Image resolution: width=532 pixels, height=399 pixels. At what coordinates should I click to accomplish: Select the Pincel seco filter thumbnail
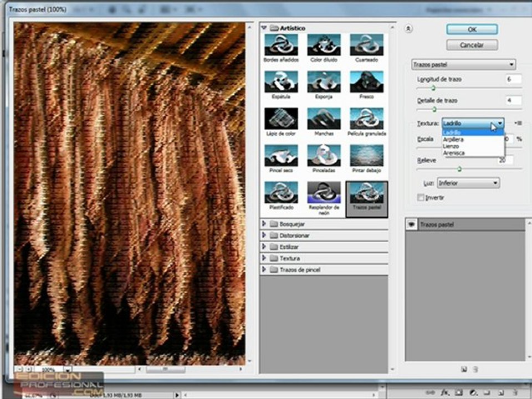point(281,155)
